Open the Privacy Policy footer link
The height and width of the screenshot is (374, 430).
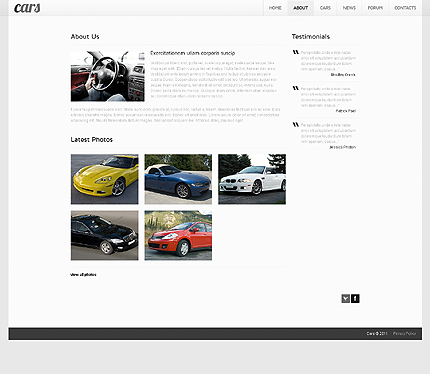tap(404, 333)
